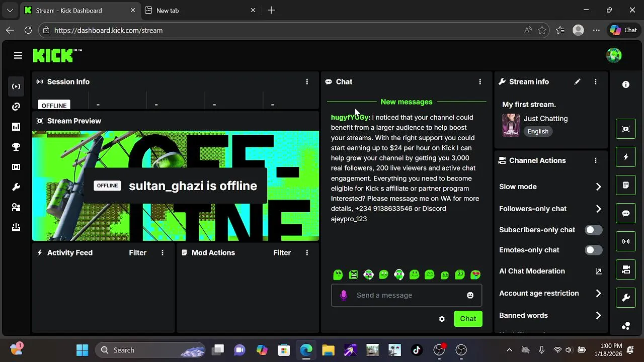Open the video clips icon in sidebar

pos(16,167)
